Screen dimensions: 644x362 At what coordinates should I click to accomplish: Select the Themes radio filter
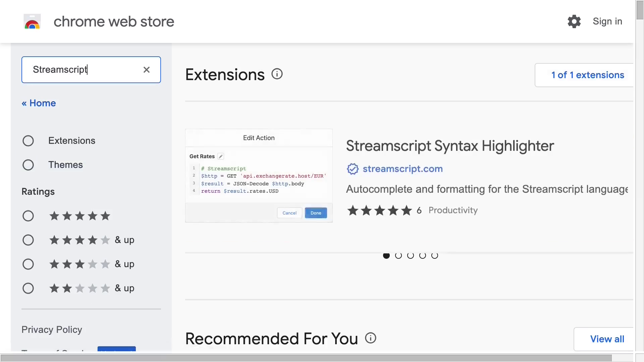point(28,165)
